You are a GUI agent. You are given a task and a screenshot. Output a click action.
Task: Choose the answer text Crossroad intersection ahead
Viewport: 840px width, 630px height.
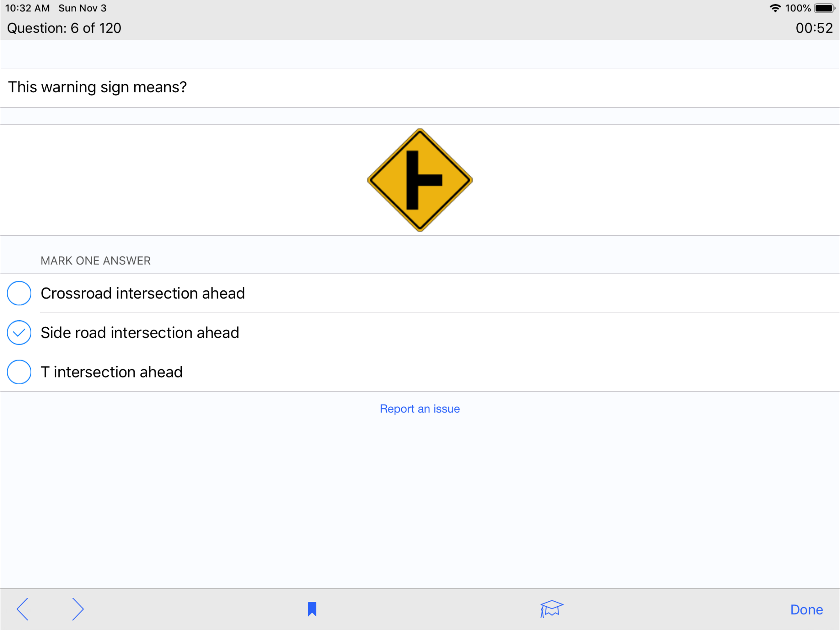click(143, 293)
